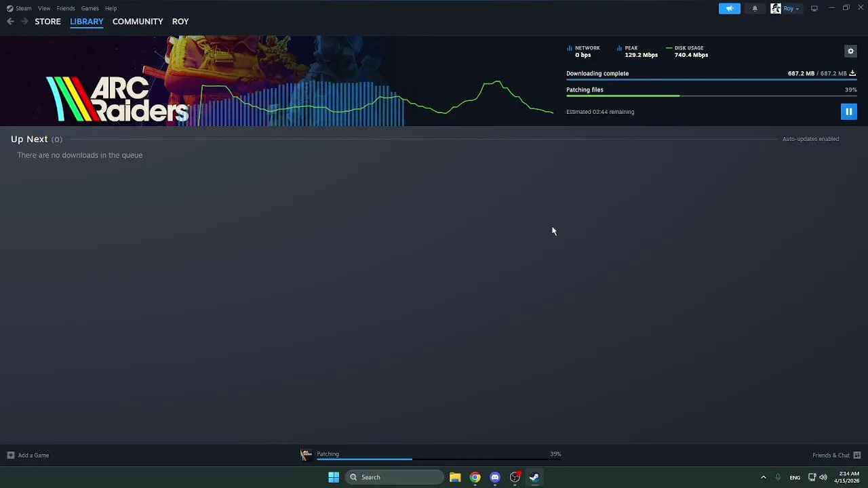Open the COMMUNITY tab

coord(138,22)
